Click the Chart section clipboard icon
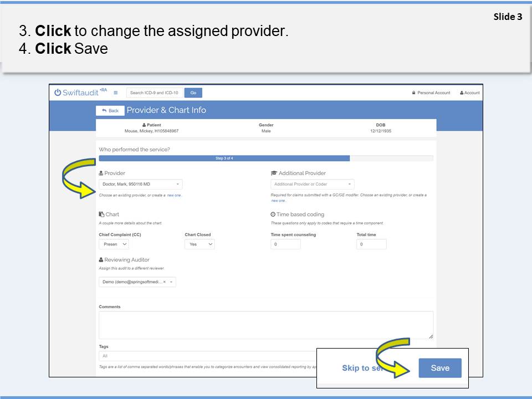The width and height of the screenshot is (532, 399). point(101,214)
